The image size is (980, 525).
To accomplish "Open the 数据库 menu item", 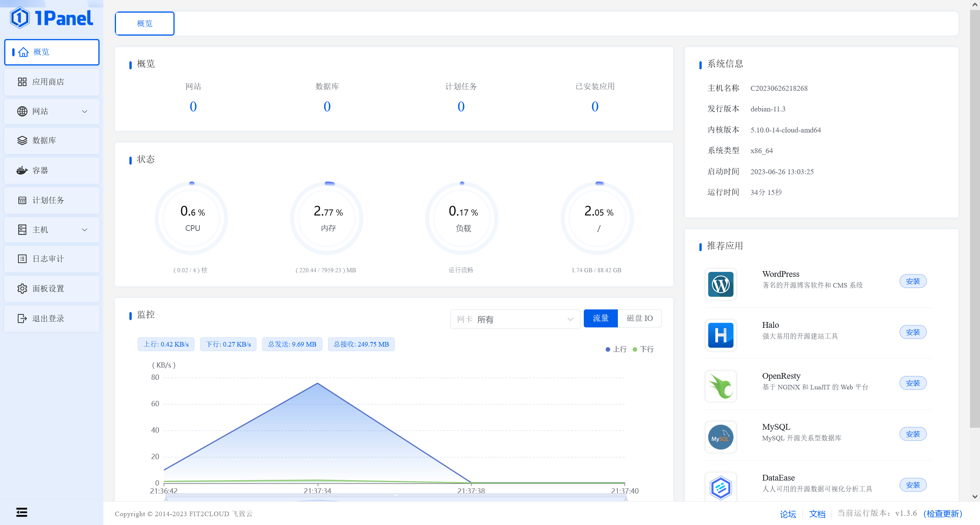I will [x=52, y=141].
